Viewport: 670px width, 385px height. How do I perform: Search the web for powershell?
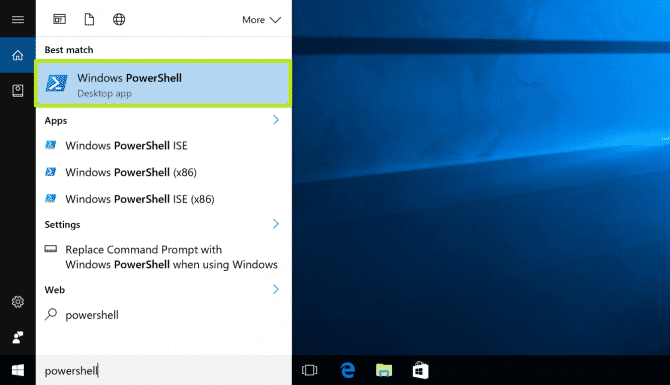click(163, 315)
